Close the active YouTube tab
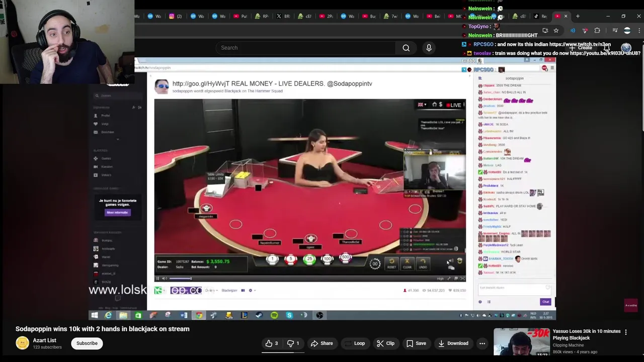Image resolution: width=644 pixels, height=362 pixels. (x=566, y=16)
